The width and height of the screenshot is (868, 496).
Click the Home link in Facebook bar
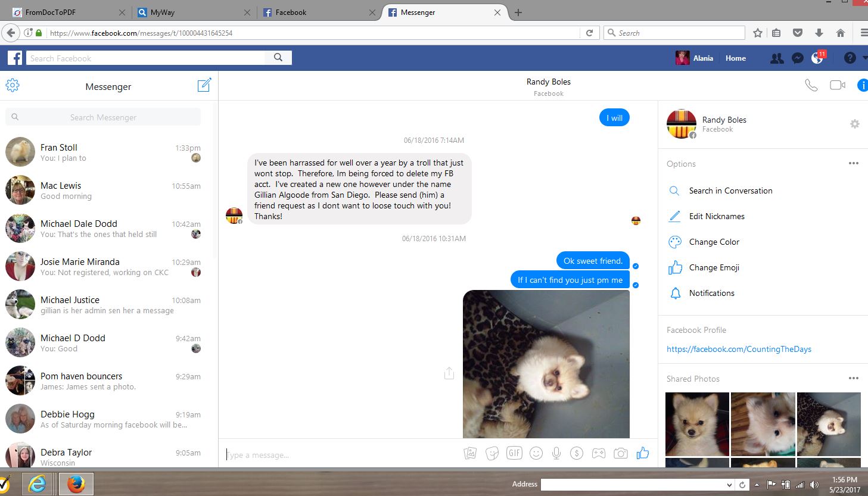pos(736,58)
